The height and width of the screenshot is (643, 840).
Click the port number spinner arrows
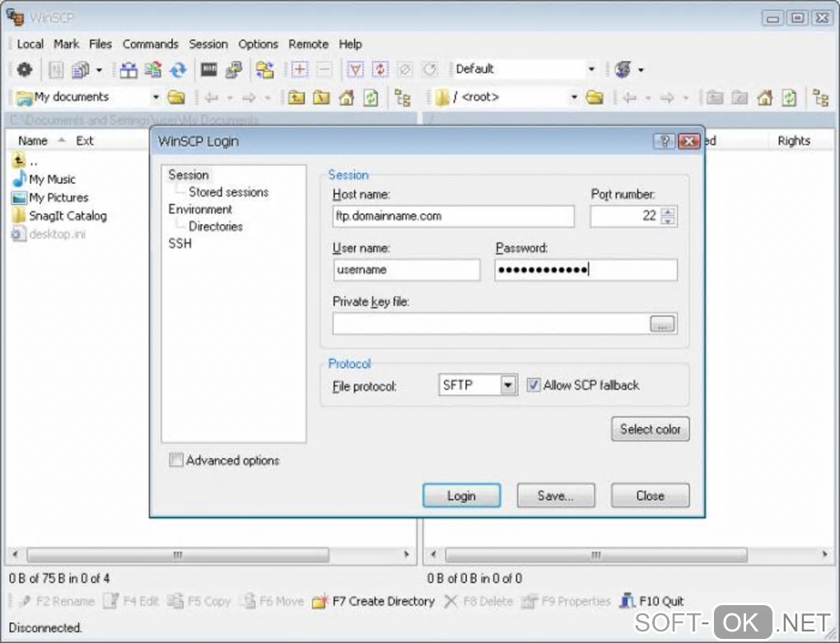[x=668, y=216]
